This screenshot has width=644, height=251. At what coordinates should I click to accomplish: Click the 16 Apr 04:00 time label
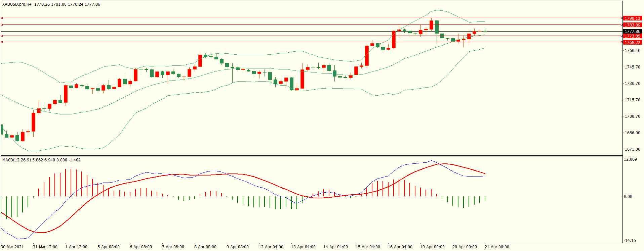tap(400, 247)
